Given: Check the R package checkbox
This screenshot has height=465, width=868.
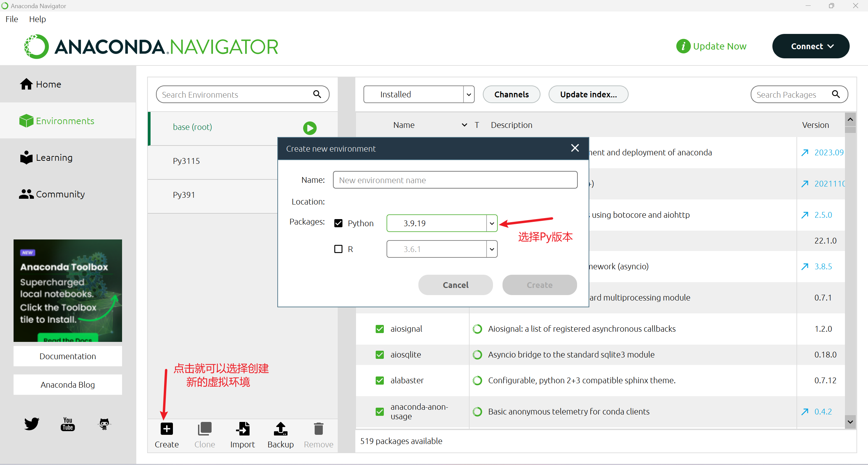Looking at the screenshot, I should point(338,249).
